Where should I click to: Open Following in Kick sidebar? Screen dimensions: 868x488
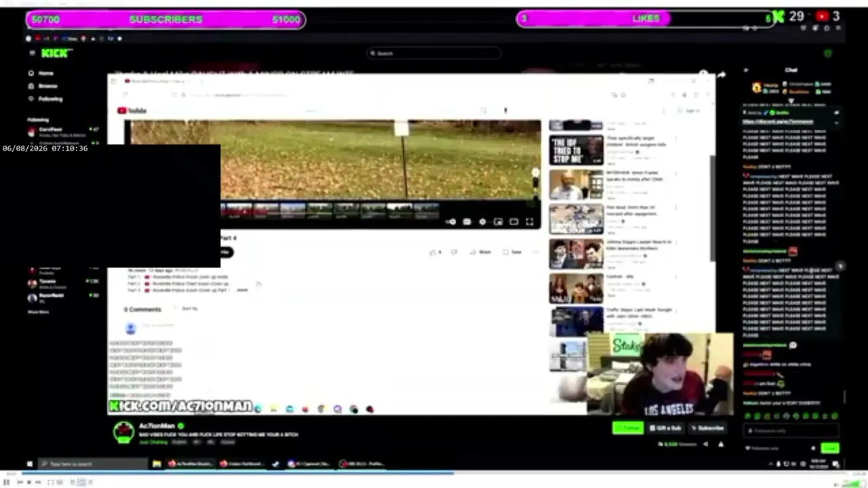coord(45,99)
